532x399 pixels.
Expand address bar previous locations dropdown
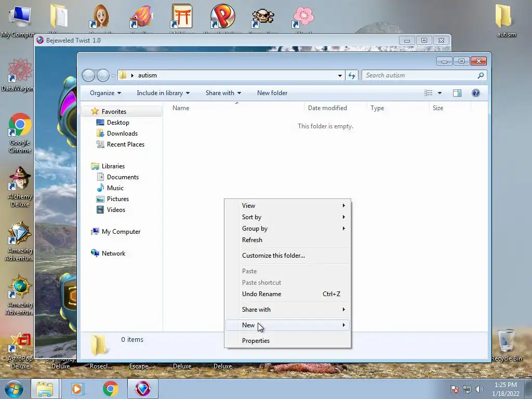click(x=340, y=76)
